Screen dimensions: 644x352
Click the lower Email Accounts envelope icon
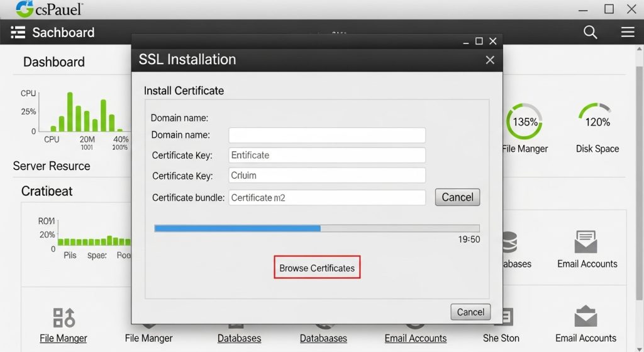click(x=586, y=317)
